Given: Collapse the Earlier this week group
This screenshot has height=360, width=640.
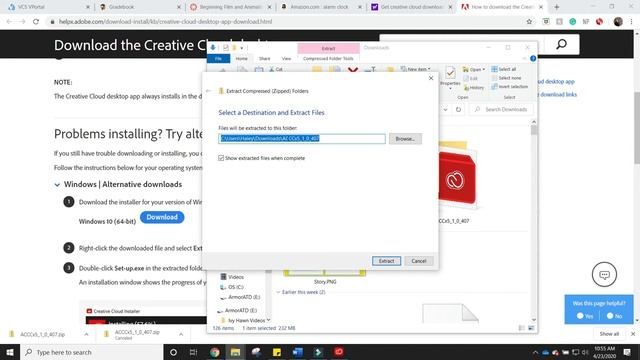Looking at the screenshot, I should 278,292.
